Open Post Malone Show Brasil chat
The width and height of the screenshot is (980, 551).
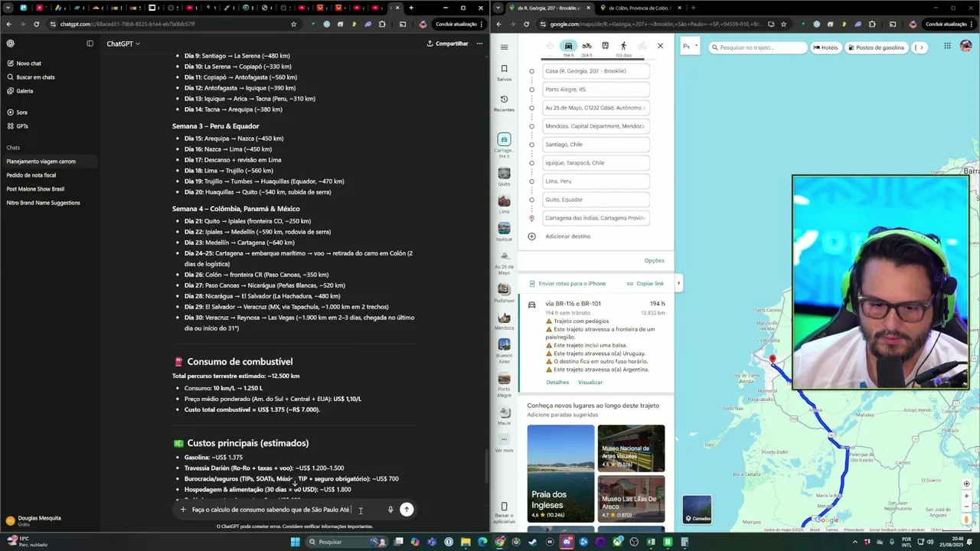click(35, 189)
